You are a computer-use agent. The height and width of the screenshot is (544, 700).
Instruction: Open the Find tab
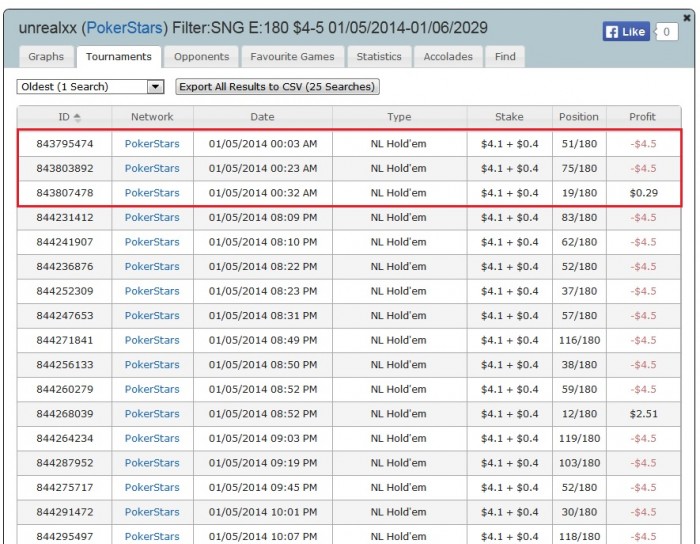(x=505, y=57)
